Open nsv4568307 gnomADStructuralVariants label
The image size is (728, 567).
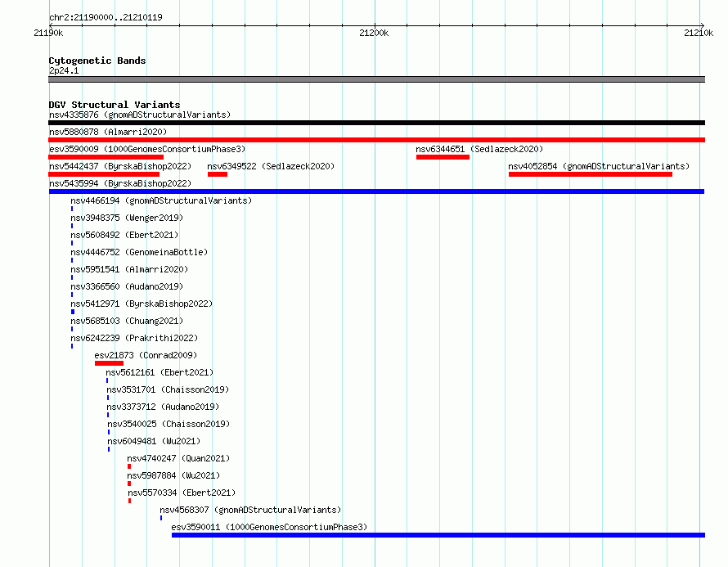coord(250,510)
